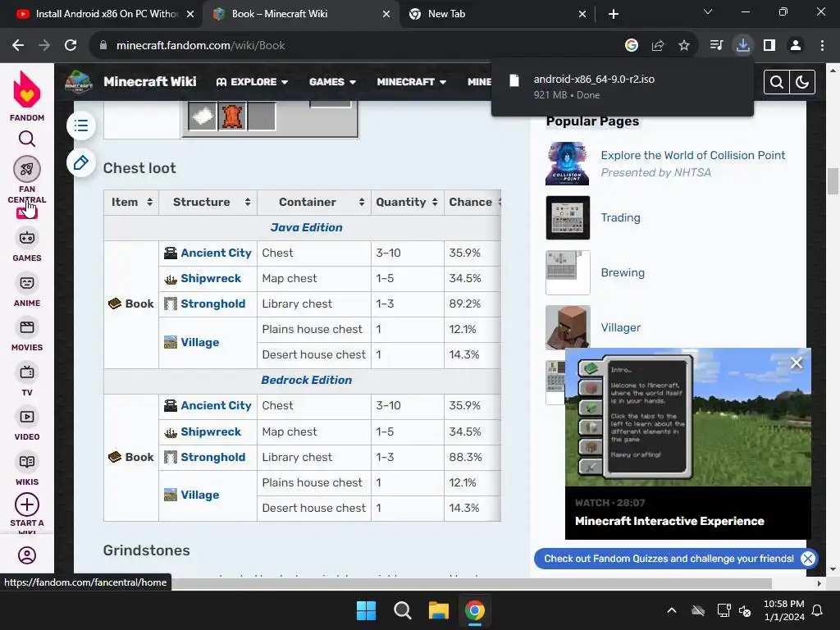Image resolution: width=840 pixels, height=630 pixels.
Task: Show hidden system tray icons
Action: click(x=671, y=610)
